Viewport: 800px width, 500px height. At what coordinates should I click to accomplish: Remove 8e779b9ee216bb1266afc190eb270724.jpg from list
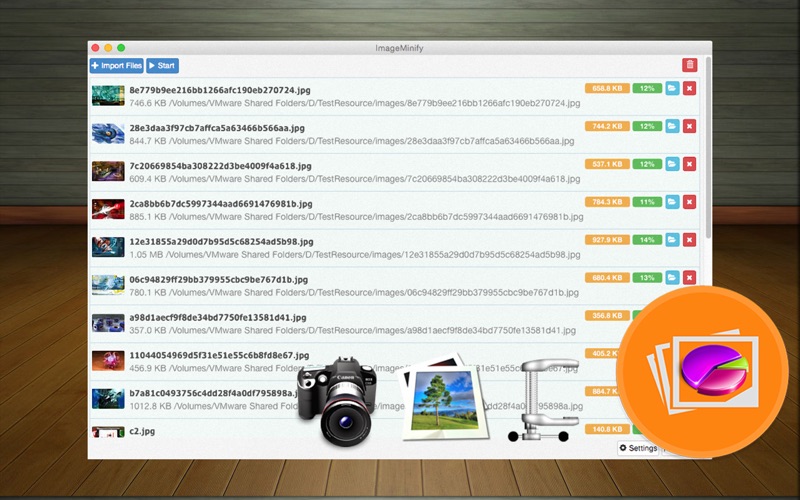[x=689, y=88]
